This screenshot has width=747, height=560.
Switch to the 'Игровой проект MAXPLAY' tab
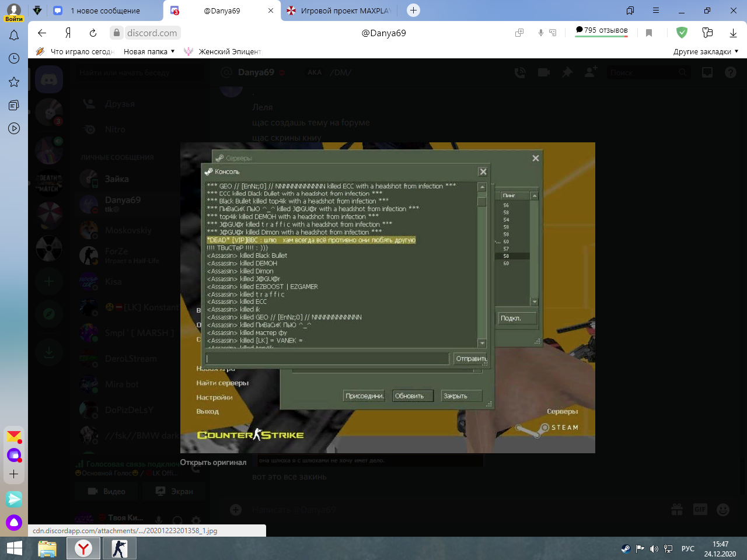pos(339,10)
